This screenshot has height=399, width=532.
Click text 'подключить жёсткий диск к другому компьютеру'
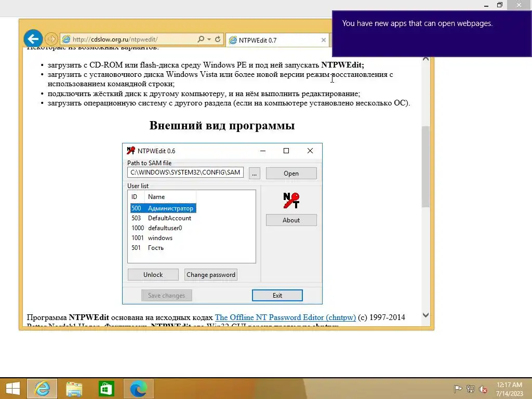tap(136, 94)
